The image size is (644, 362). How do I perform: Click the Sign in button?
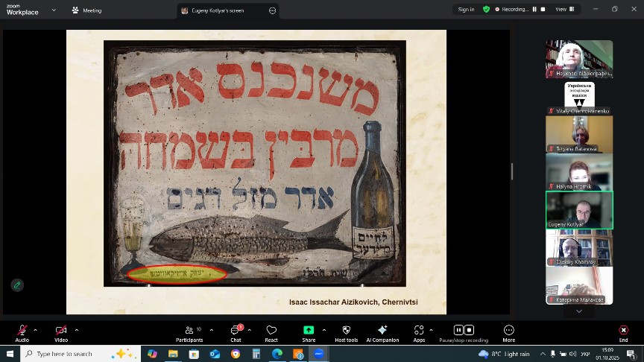466,10
